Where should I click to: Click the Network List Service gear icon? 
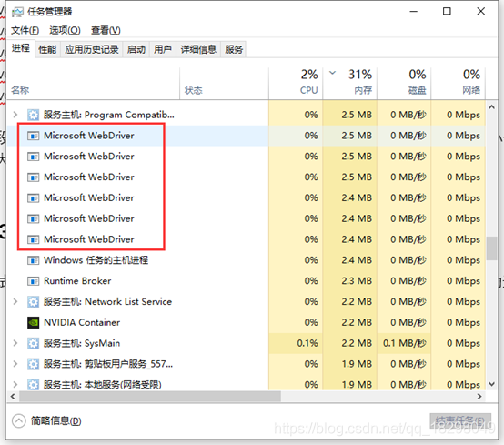click(x=33, y=301)
